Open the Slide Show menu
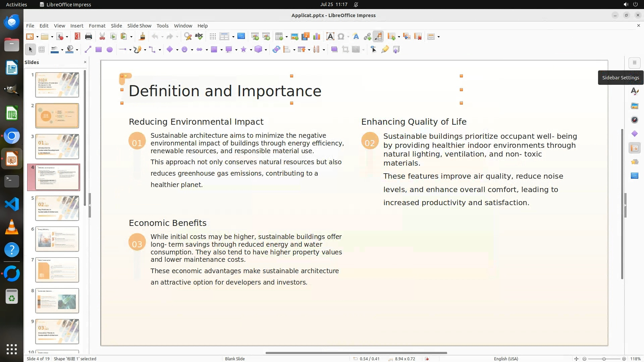 pyautogui.click(x=139, y=25)
